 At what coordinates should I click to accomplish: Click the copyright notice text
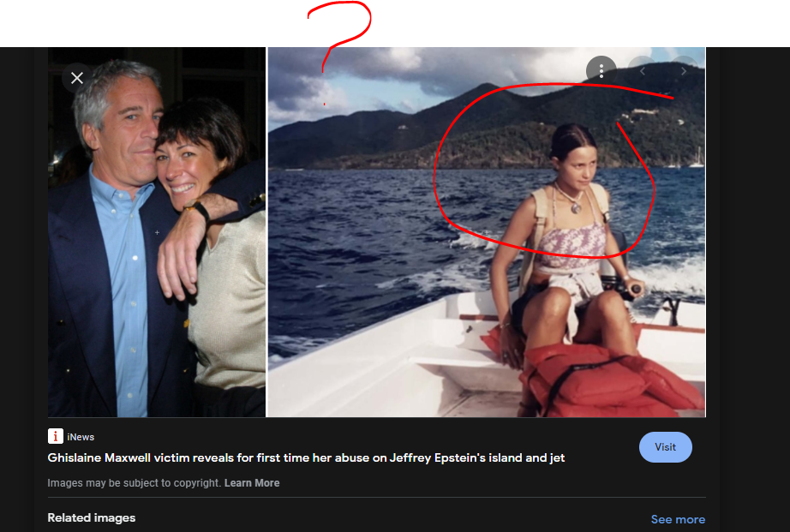(x=134, y=482)
